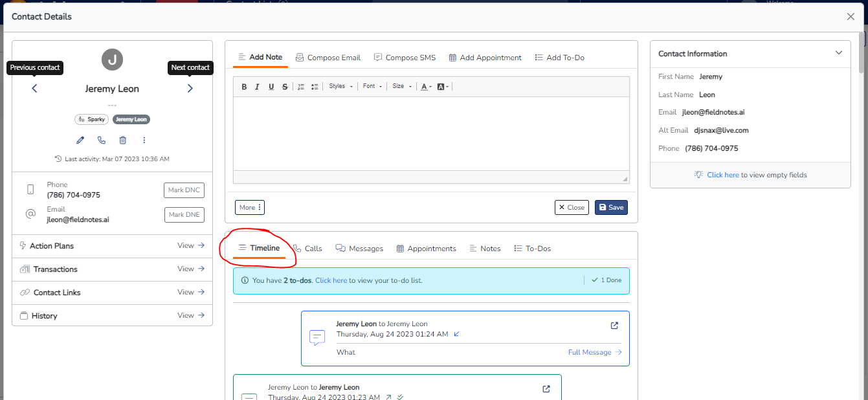This screenshot has width=868, height=400.
Task: Click the More button
Action: [250, 207]
